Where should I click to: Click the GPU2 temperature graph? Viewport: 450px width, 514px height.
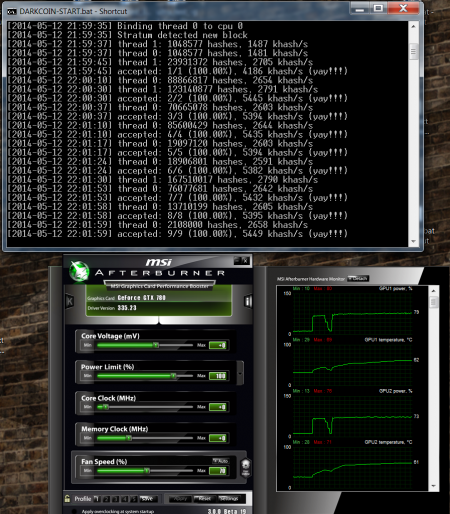click(x=352, y=466)
